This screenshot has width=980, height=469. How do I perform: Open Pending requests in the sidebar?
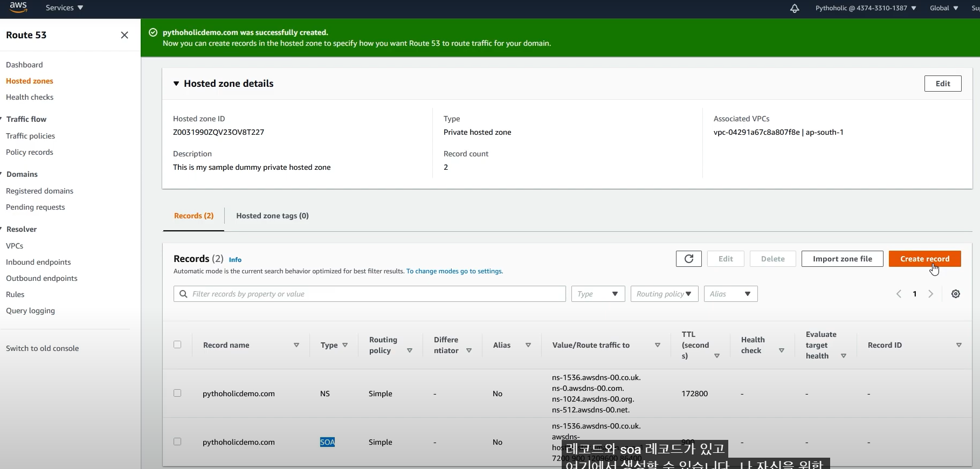click(x=35, y=207)
